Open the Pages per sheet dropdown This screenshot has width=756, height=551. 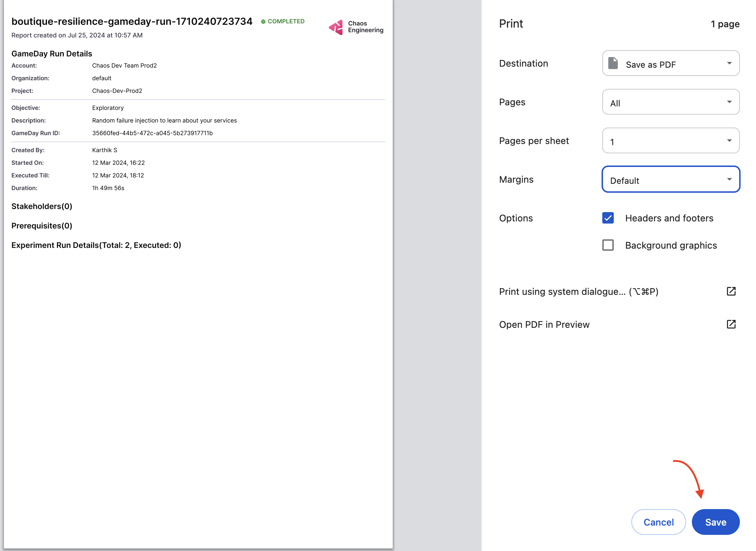click(671, 141)
